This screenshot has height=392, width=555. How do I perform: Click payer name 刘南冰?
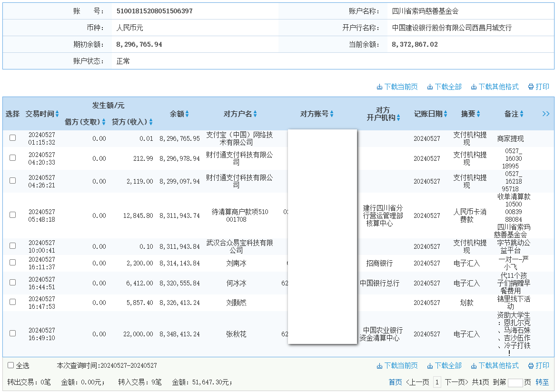[236, 263]
